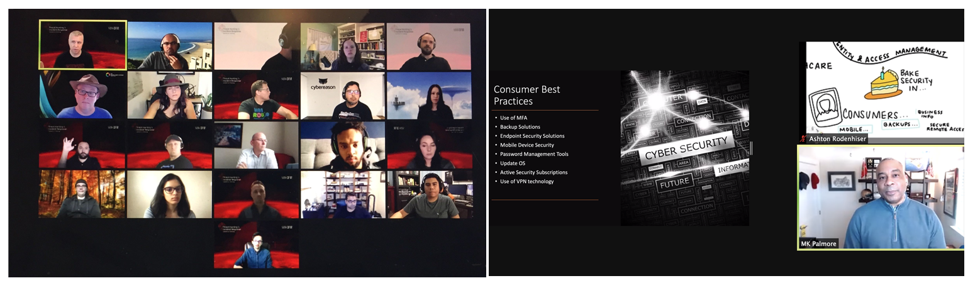980x283 pixels.
Task: Click 'Backups...' text on sketchnote
Action: [901, 125]
